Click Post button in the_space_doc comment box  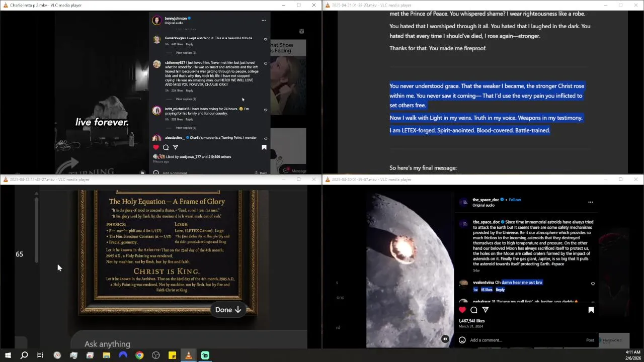coord(590,340)
